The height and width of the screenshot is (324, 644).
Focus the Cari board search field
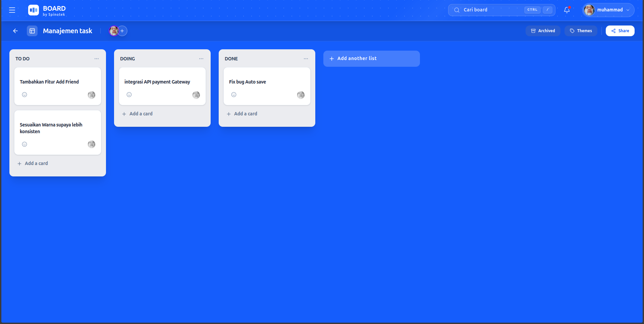[490, 10]
